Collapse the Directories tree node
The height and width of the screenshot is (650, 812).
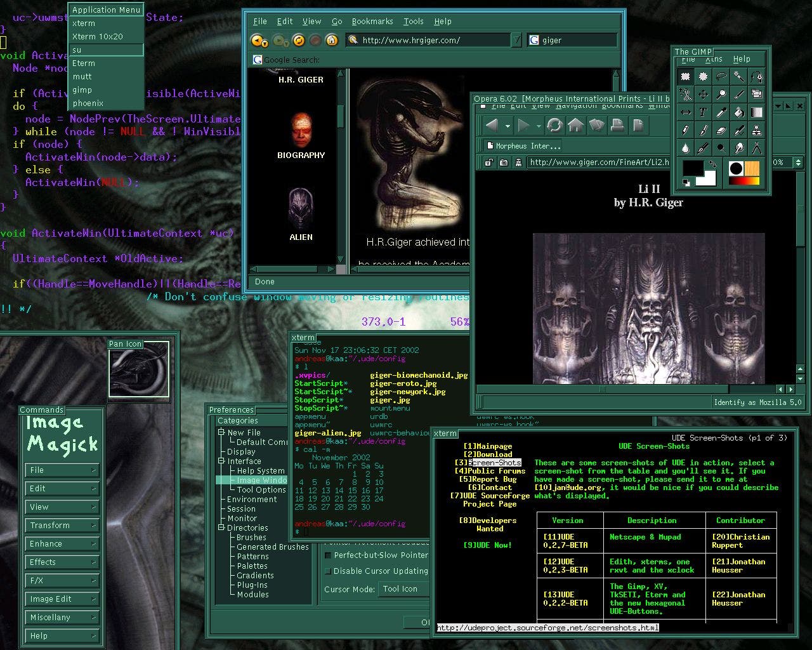221,528
